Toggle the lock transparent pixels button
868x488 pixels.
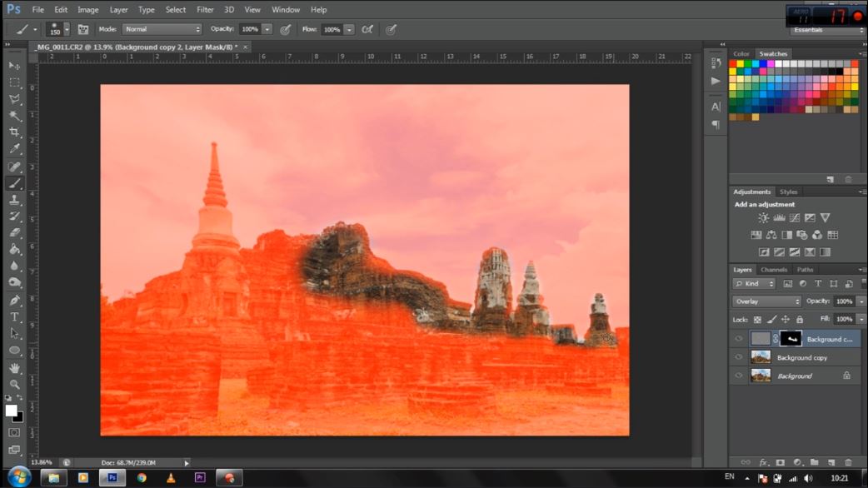pos(757,320)
